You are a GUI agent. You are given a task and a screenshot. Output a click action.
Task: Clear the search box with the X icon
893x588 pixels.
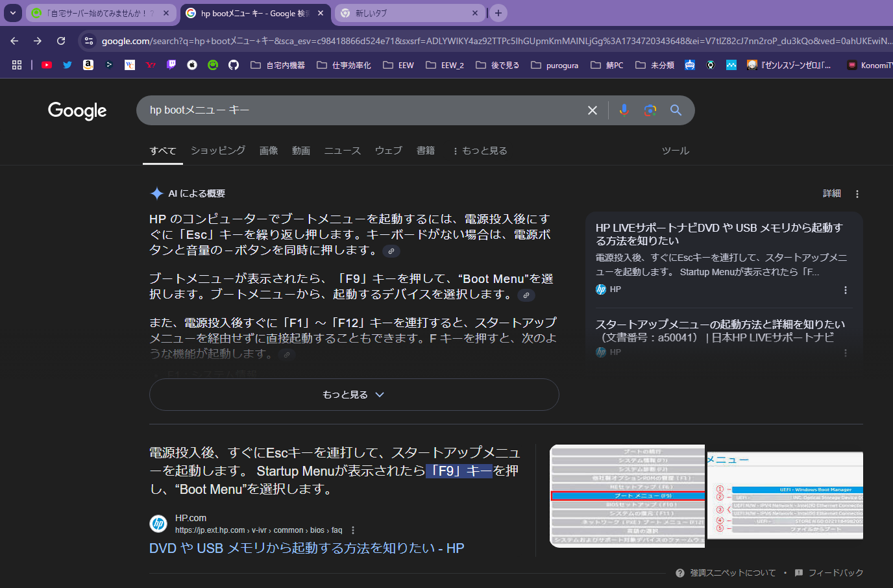pos(593,110)
